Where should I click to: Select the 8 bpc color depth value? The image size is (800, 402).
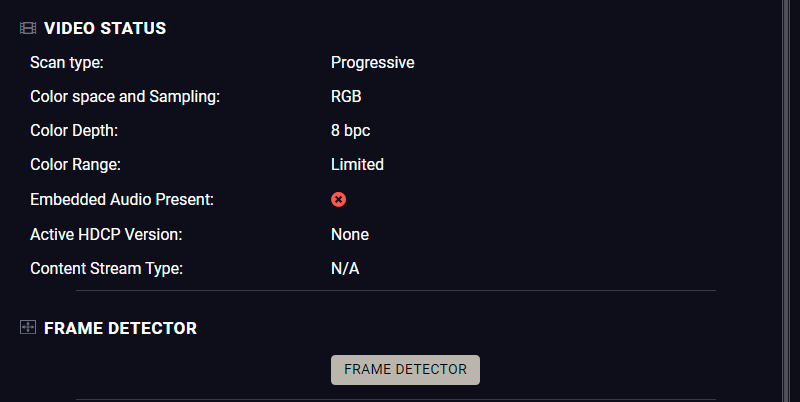click(x=351, y=131)
